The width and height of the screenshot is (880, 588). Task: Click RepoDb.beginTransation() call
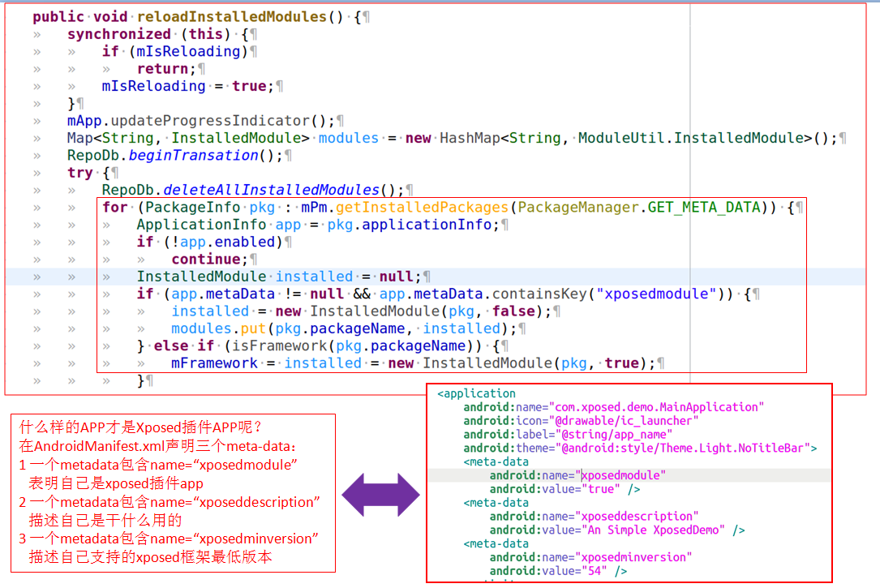pos(175,156)
